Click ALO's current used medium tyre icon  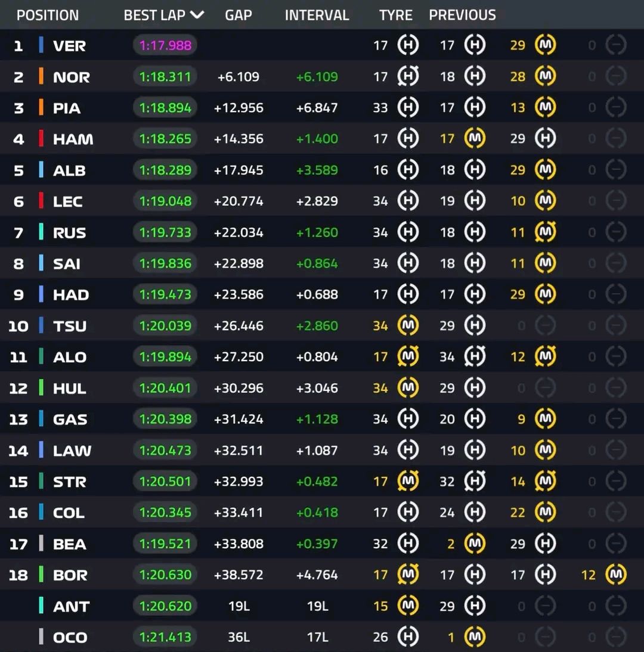[408, 356]
